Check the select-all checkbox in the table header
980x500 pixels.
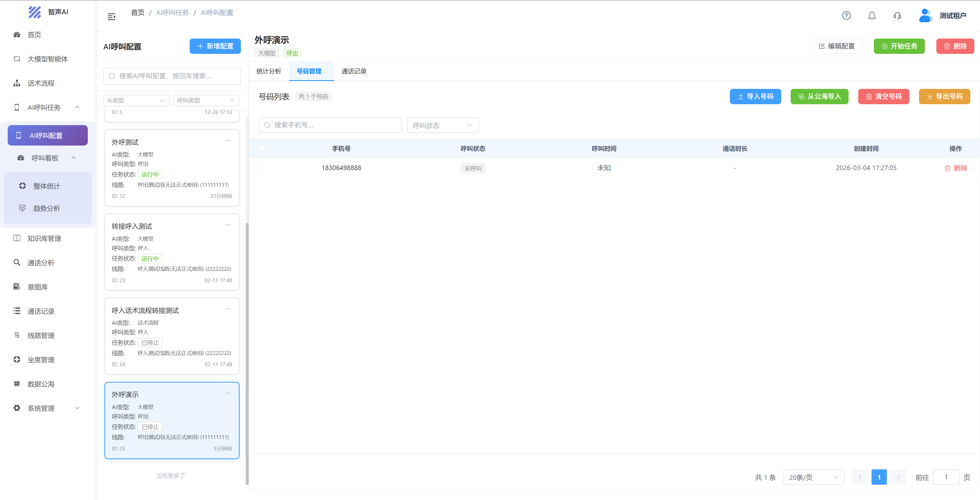click(x=262, y=149)
